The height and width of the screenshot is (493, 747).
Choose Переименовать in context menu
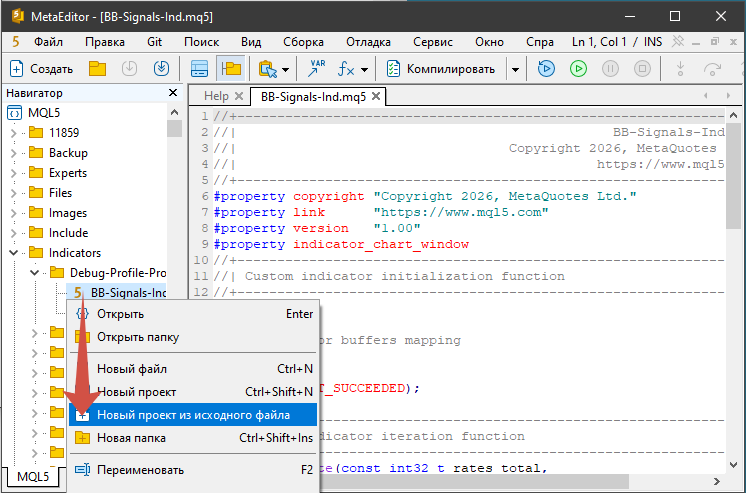pos(193,470)
